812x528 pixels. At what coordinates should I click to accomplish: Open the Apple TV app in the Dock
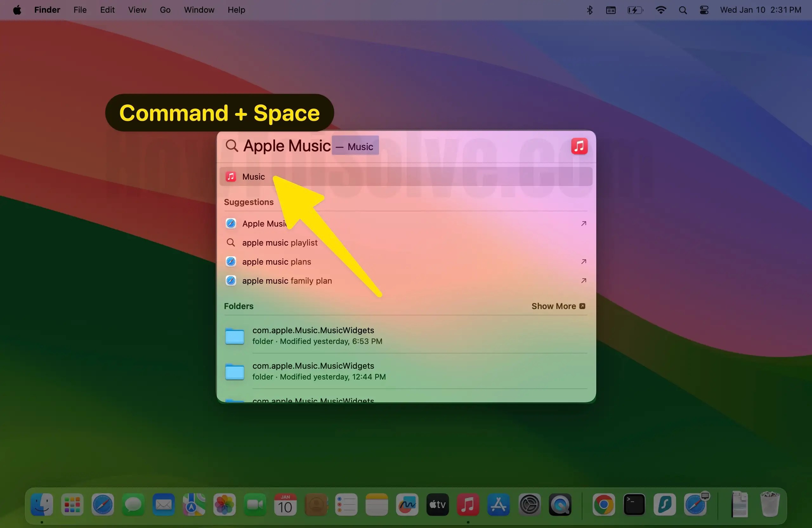[437, 505]
